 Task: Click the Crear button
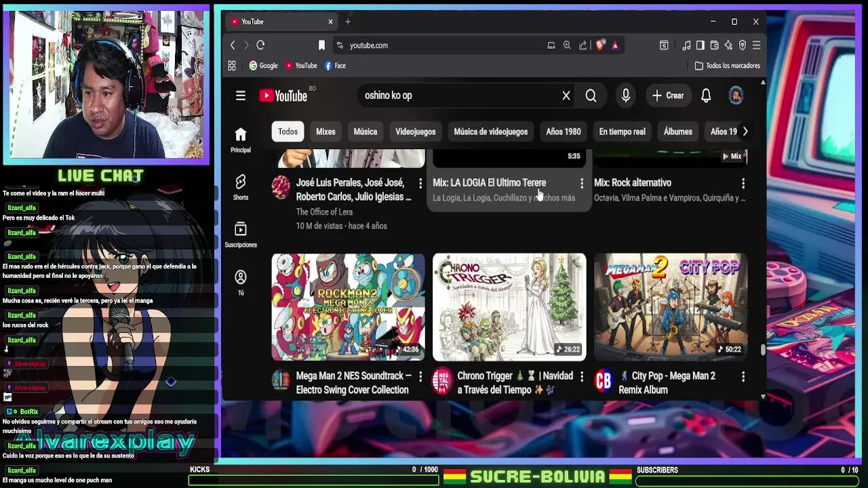pyautogui.click(x=668, y=96)
